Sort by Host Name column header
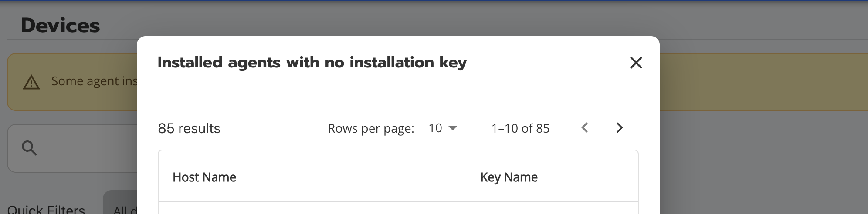 (x=204, y=177)
